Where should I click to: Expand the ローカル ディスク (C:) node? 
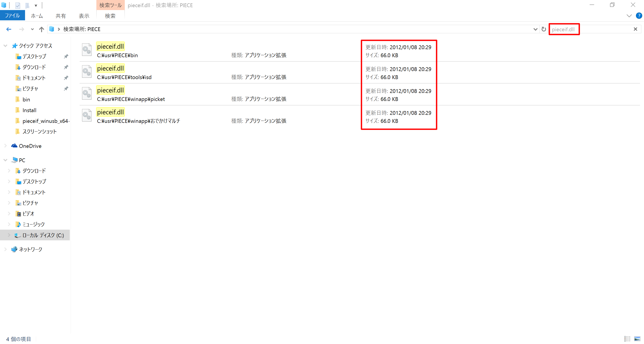(9, 235)
